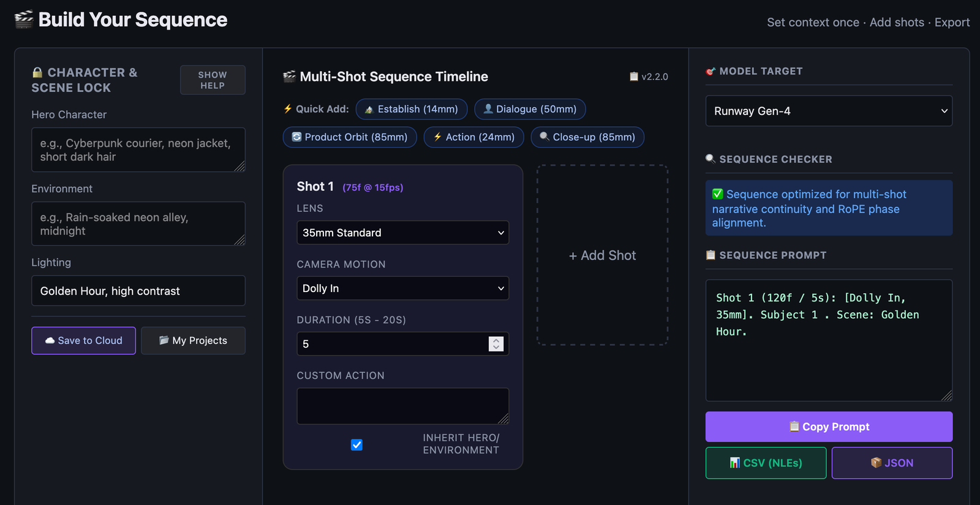
Task: Click the "Shot 1" heading
Action: click(x=315, y=187)
